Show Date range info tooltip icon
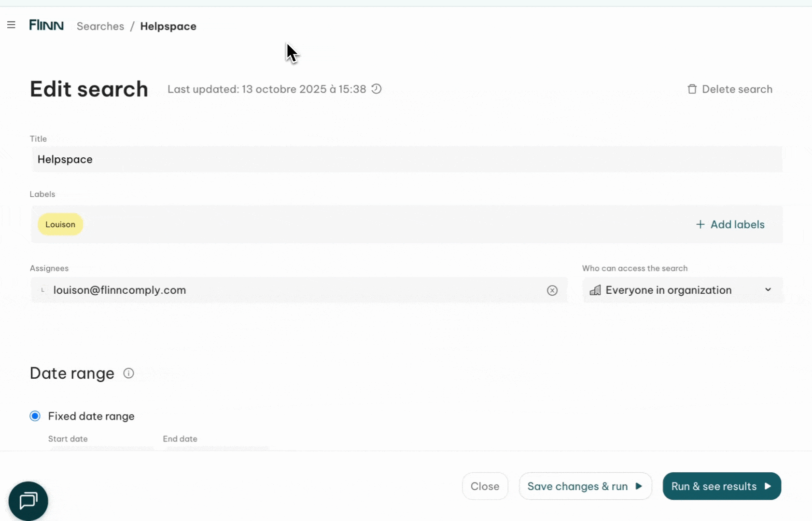 128,373
